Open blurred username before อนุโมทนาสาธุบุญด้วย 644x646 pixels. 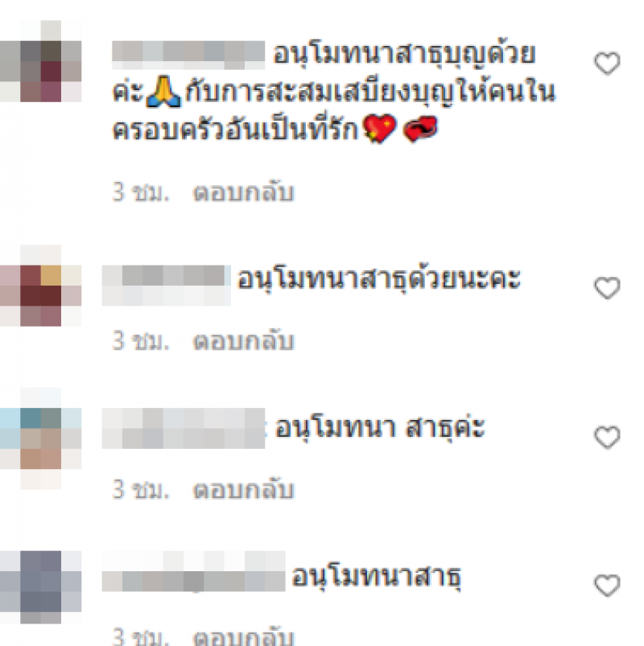tap(188, 56)
